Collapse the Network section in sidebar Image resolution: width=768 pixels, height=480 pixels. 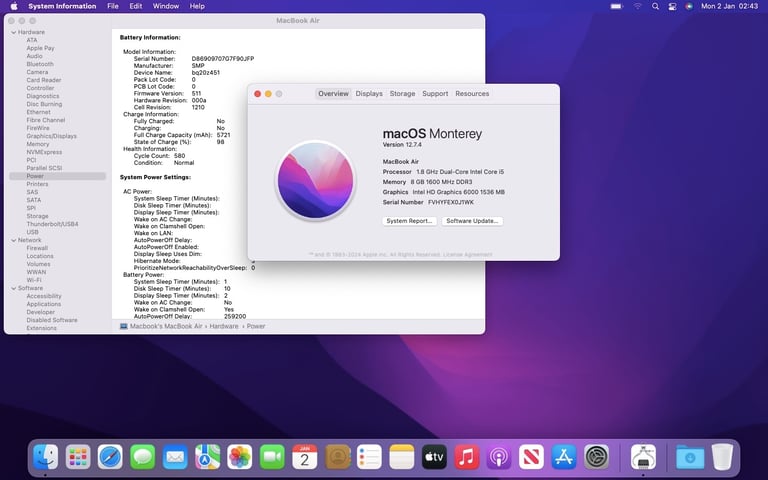[x=14, y=240]
